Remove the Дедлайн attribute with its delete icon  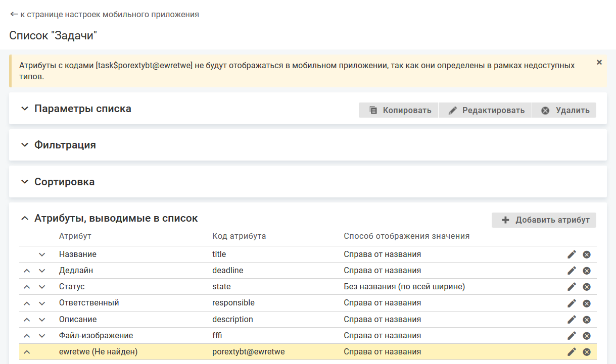pyautogui.click(x=587, y=271)
